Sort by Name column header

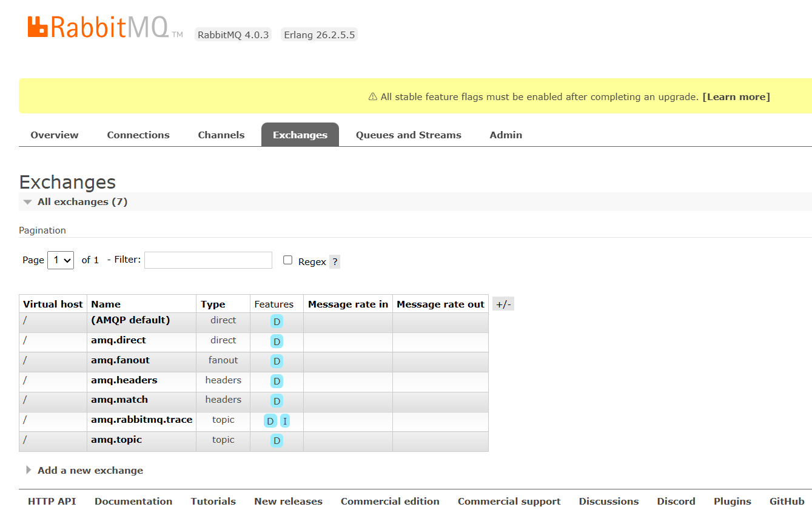[106, 304]
